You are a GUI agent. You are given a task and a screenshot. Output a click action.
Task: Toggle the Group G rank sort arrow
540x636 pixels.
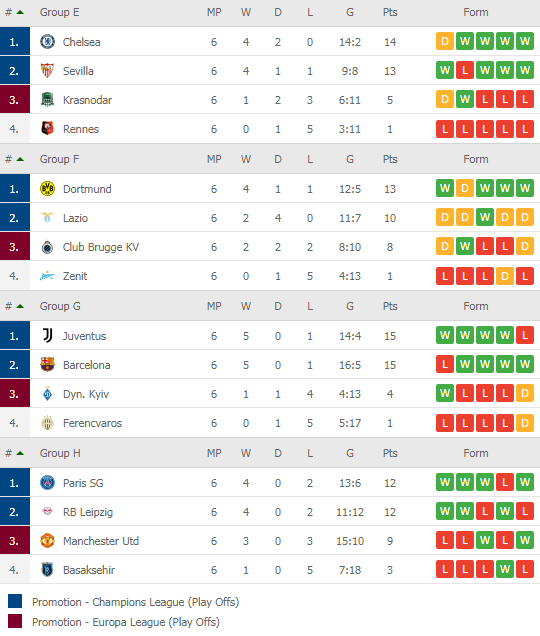pyautogui.click(x=20, y=306)
